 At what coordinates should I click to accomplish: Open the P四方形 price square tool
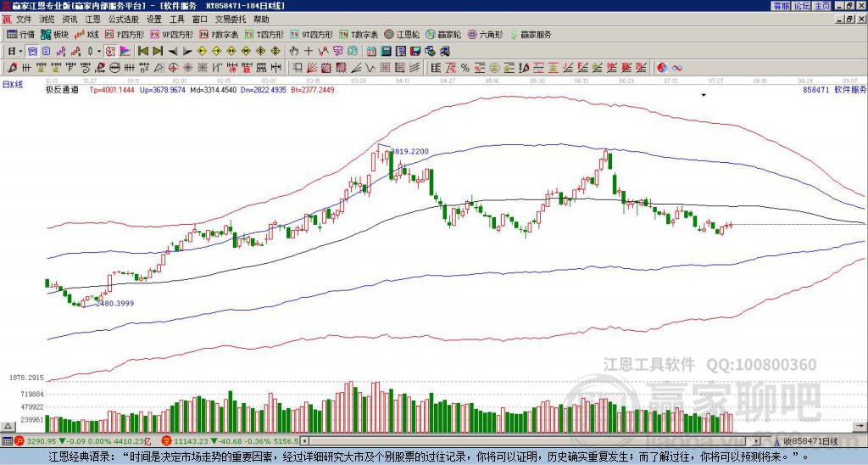pos(125,34)
